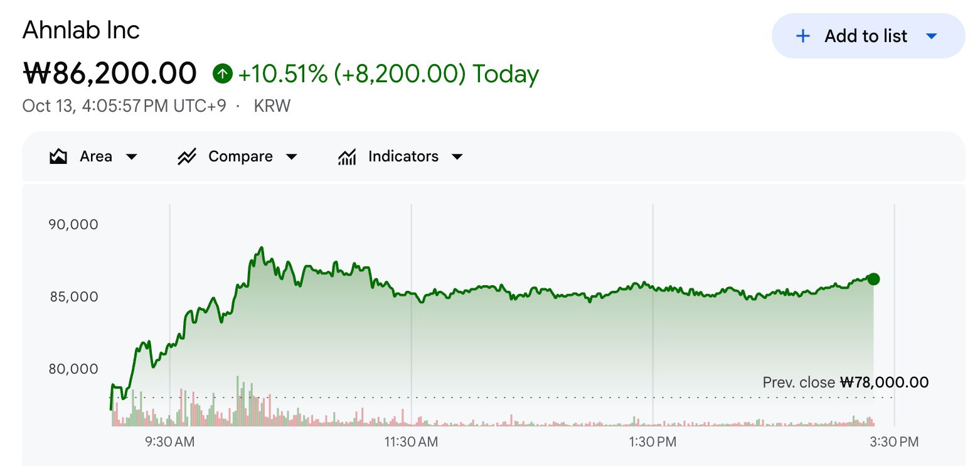Click the Prev. close ₩78,000.00 label

(x=846, y=382)
